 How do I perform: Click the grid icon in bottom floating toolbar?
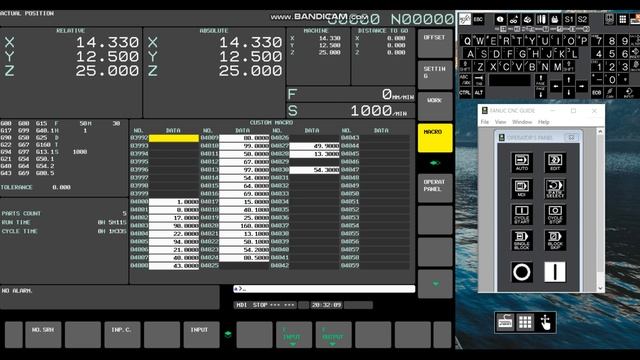[x=525, y=322]
